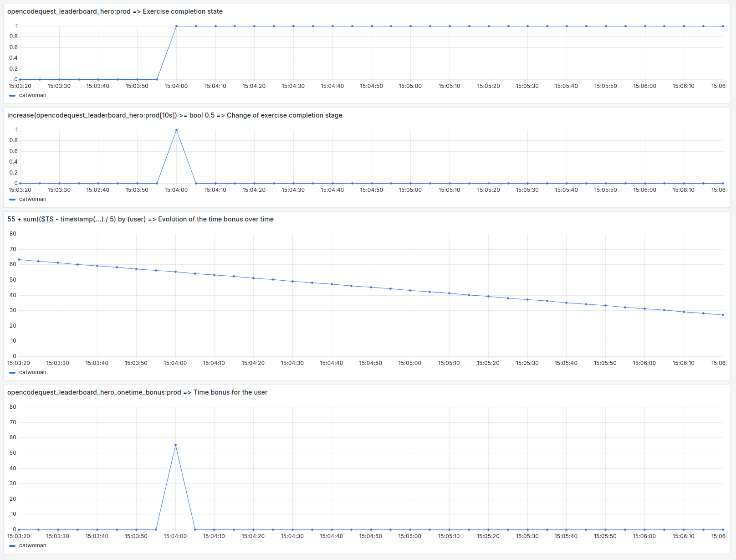Image resolution: width=736 pixels, height=560 pixels.
Task: Toggle catwoman label in Time bonus for user legend
Action: tap(32, 545)
